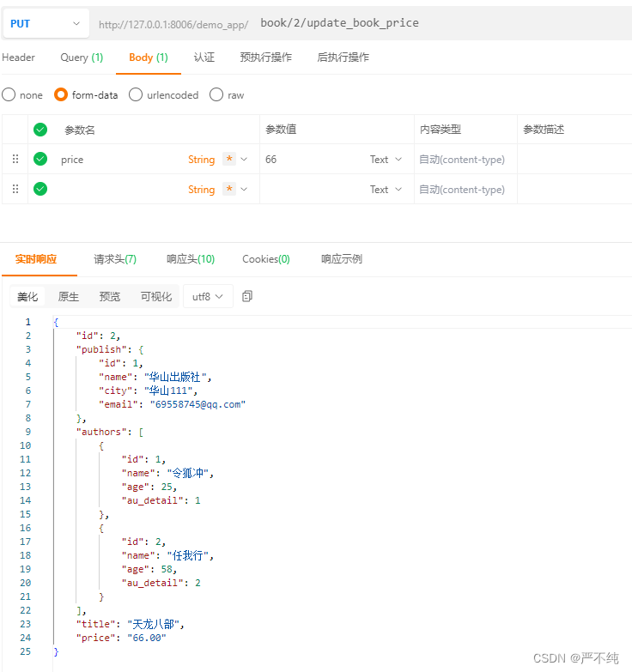The height and width of the screenshot is (672, 632).
Task: Switch response view to 可视化
Action: (x=156, y=297)
